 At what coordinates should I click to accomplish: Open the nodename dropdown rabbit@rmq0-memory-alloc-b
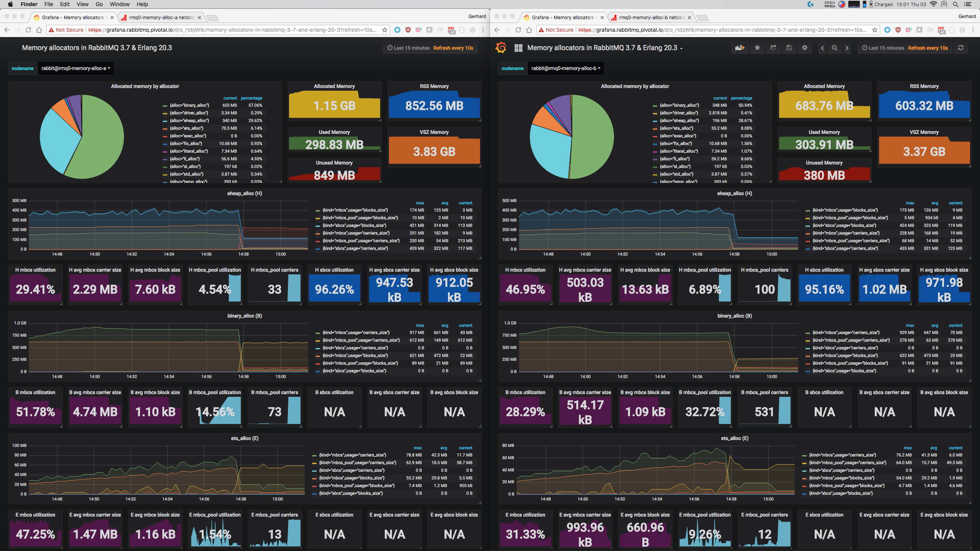(x=566, y=68)
